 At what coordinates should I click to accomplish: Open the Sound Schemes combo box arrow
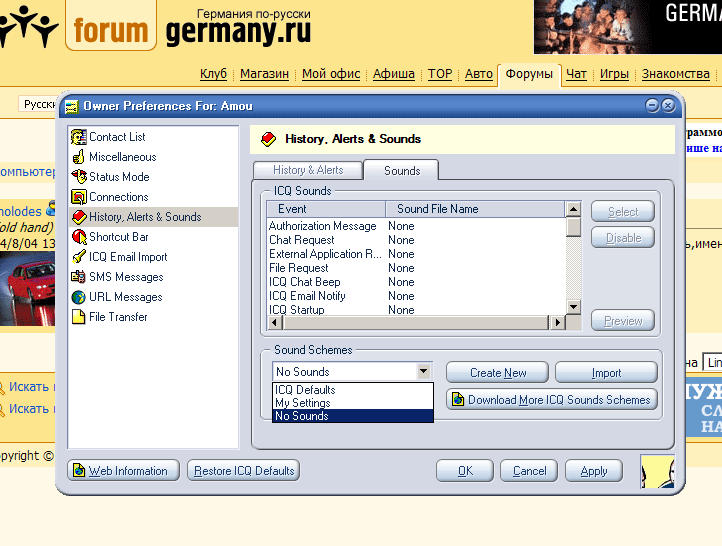423,371
